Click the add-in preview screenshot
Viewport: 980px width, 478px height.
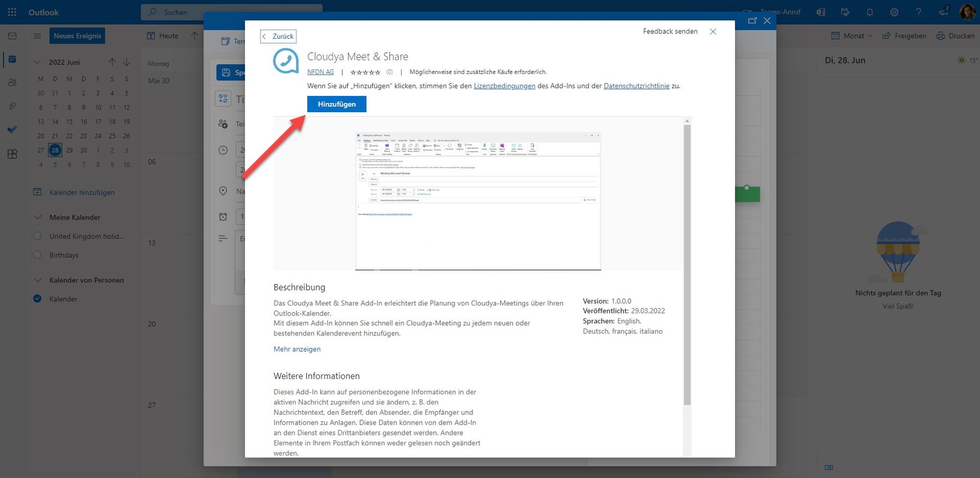click(x=478, y=201)
